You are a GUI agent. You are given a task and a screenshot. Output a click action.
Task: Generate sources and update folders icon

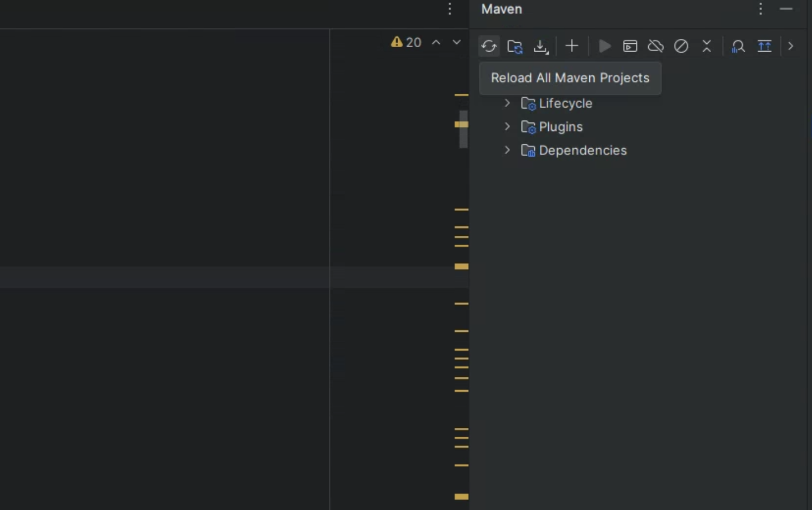click(515, 46)
